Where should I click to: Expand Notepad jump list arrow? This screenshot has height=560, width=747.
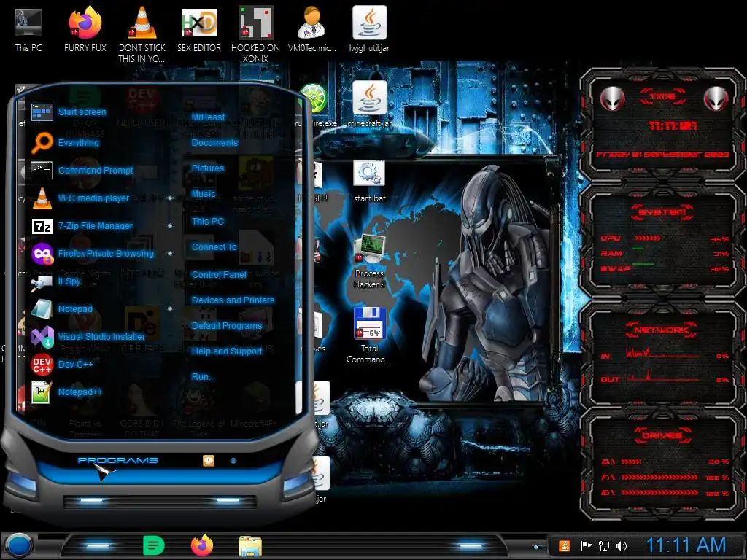point(170,308)
